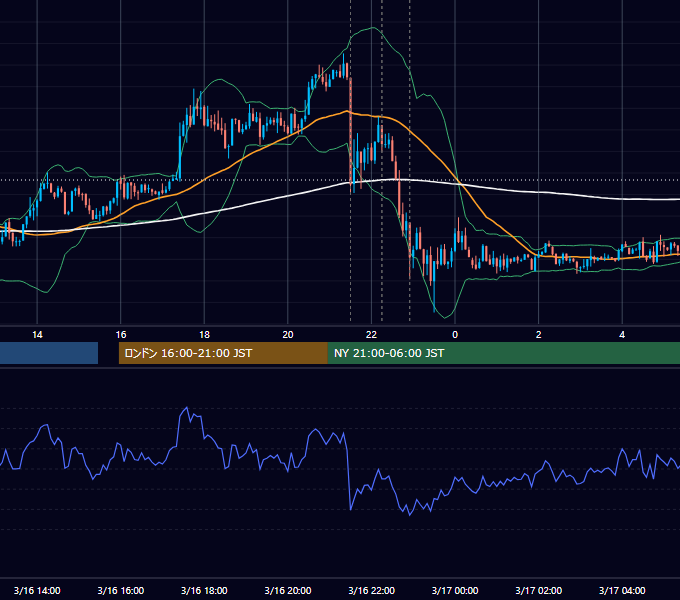Click the 3/17 02:00 date label

(x=539, y=590)
